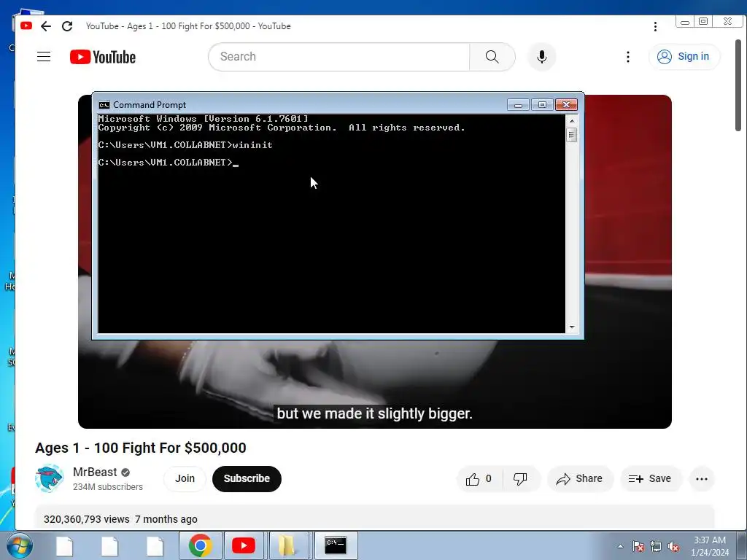Open Action Center flag icon in tray
Viewport: 747px width, 560px height.
638,546
